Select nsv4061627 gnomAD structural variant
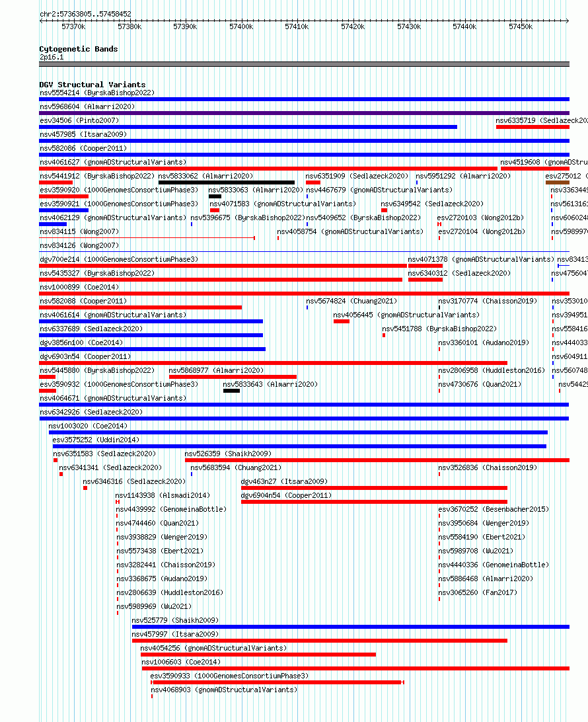588x722 pixels. (113, 162)
